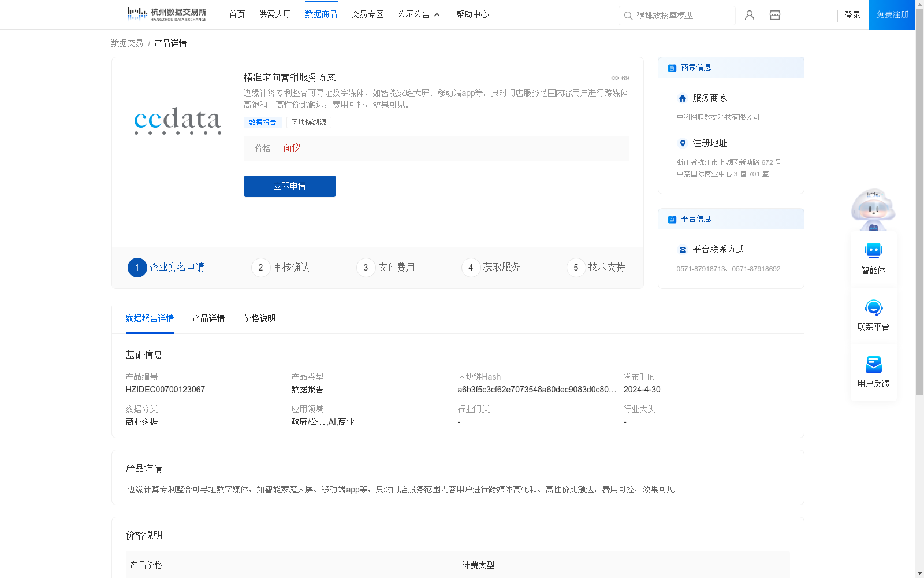Click 数据交易 breadcrumb link
924x578 pixels.
127,43
